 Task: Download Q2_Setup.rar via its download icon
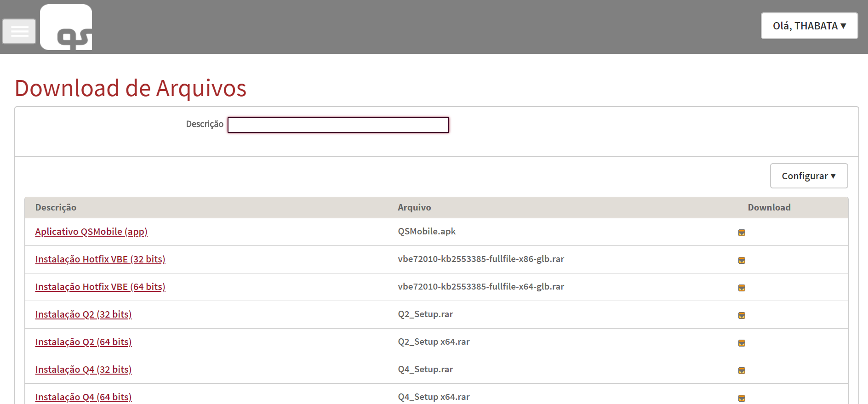(742, 315)
